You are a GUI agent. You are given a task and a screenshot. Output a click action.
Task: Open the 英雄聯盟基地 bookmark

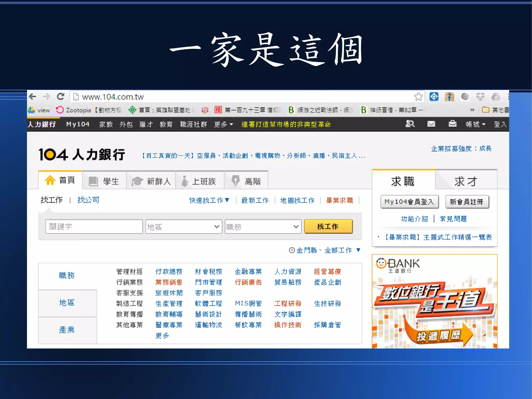coord(161,110)
